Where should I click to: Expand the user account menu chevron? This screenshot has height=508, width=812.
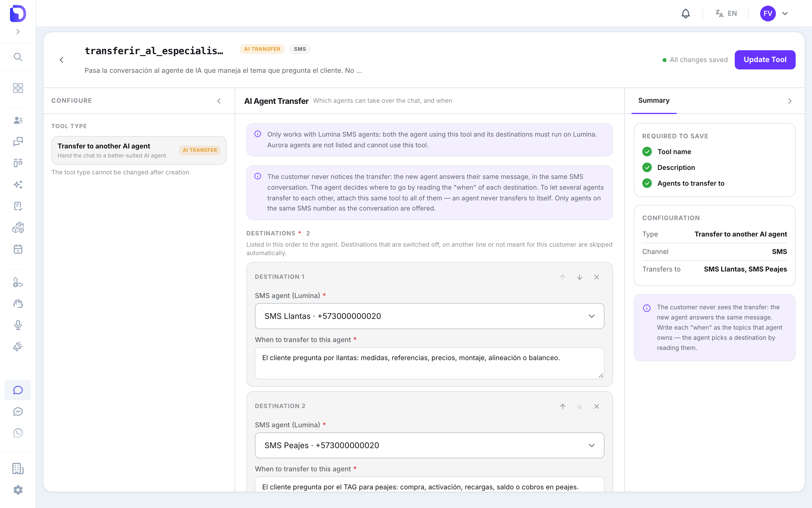[785, 14]
